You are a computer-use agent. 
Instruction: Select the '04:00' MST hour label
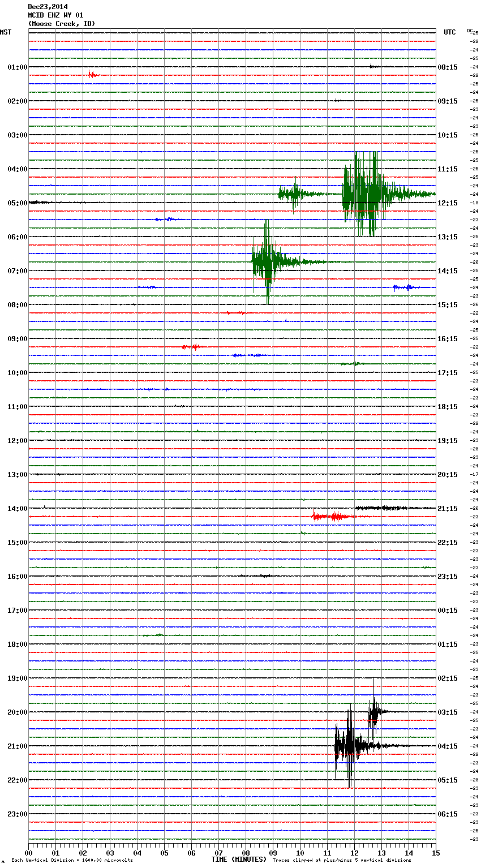pyautogui.click(x=18, y=169)
